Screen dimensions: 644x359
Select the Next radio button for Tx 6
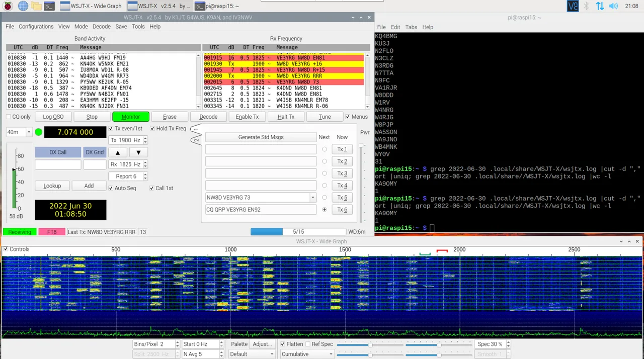325,210
